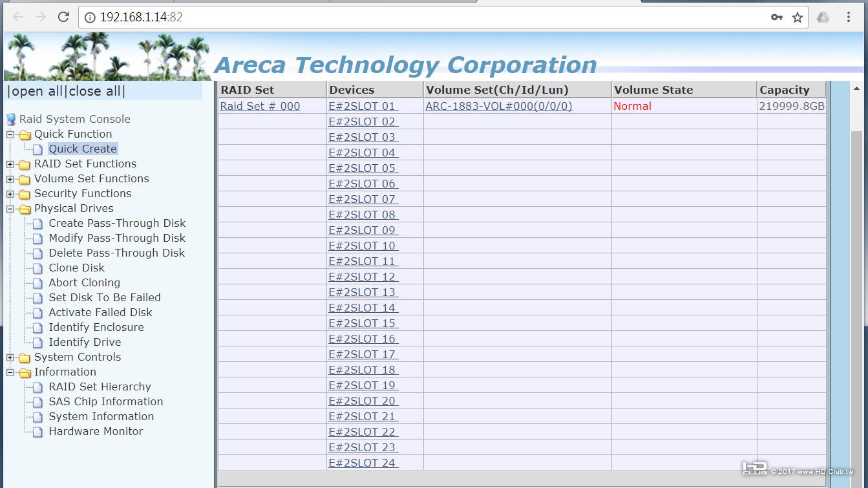The image size is (868, 488).
Task: Click the page icon beside Identify Drive
Action: point(38,343)
